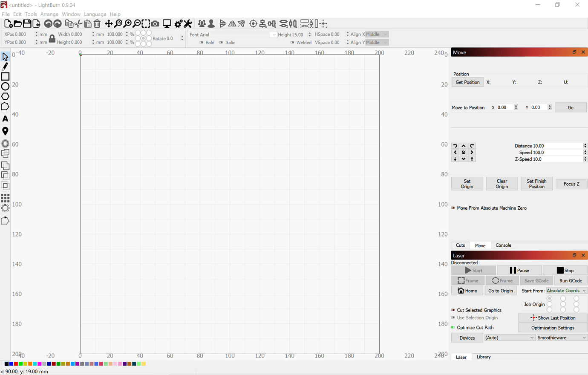Create a new file with the New icon
Image resolution: width=588 pixels, height=375 pixels.
pos(8,24)
